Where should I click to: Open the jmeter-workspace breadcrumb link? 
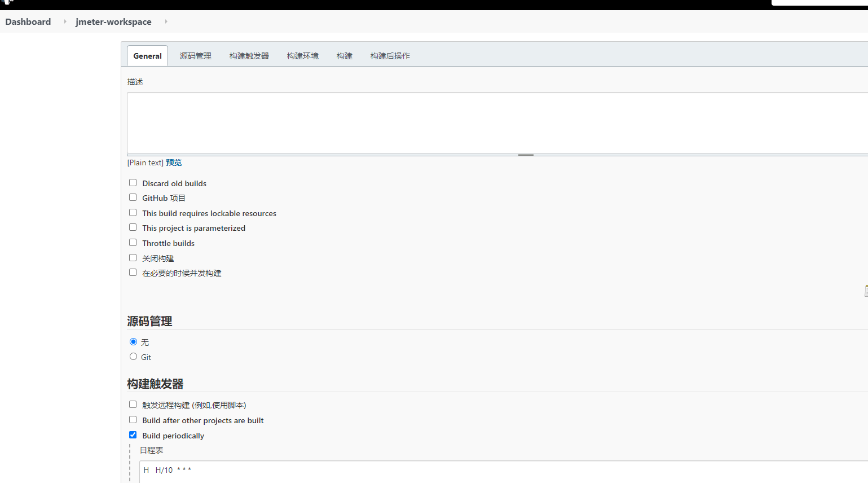tap(113, 21)
